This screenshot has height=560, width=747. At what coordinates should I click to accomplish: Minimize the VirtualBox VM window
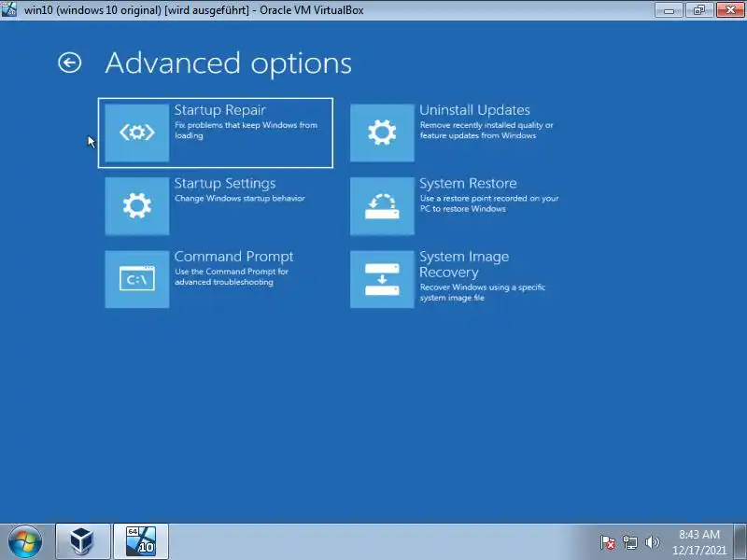point(669,10)
